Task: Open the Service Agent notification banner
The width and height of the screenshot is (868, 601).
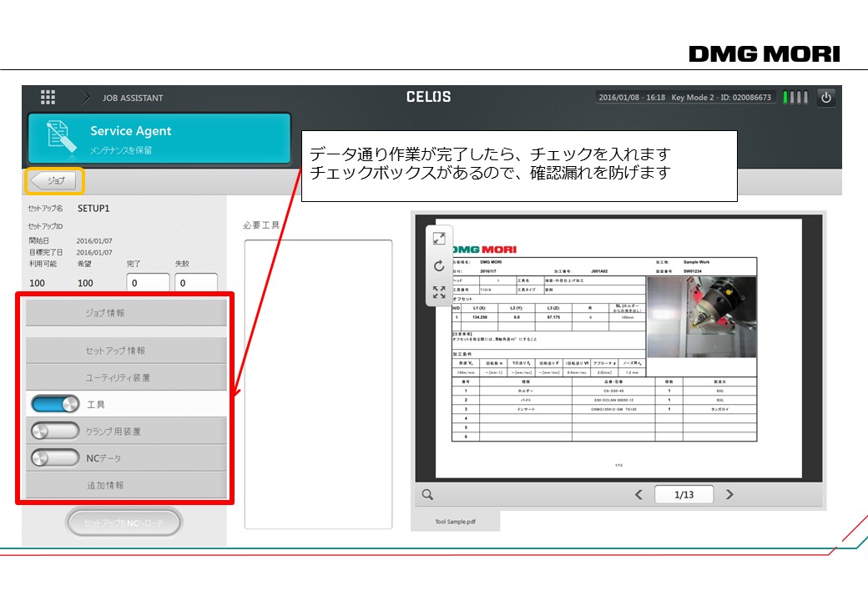Action: (159, 139)
